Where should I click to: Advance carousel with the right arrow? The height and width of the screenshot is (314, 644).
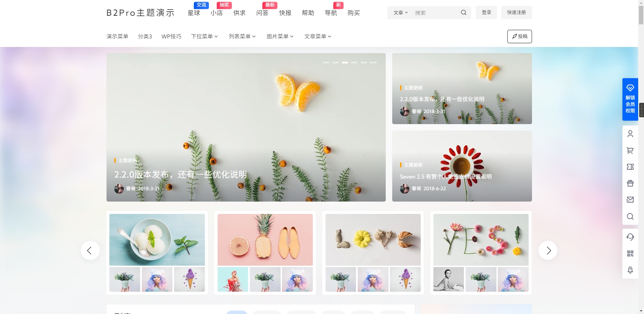click(548, 250)
